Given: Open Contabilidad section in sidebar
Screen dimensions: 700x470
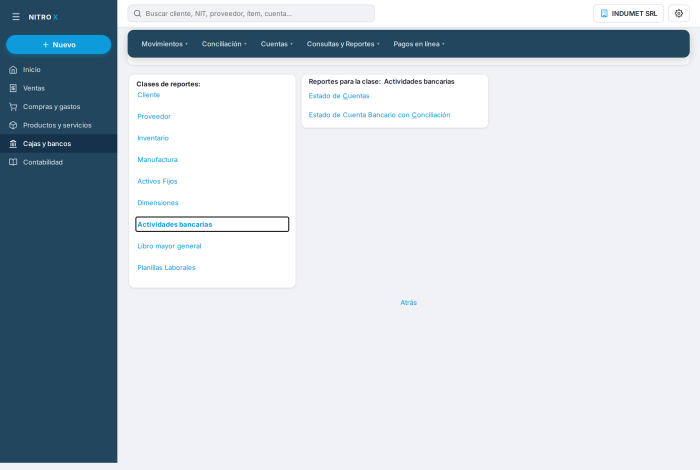Looking at the screenshot, I should [x=58, y=162].
